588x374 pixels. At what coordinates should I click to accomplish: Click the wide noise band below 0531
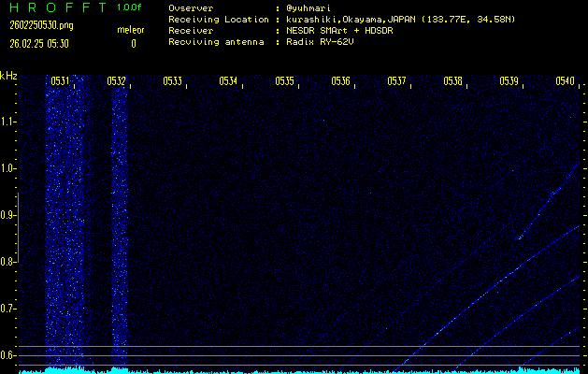coord(64,224)
